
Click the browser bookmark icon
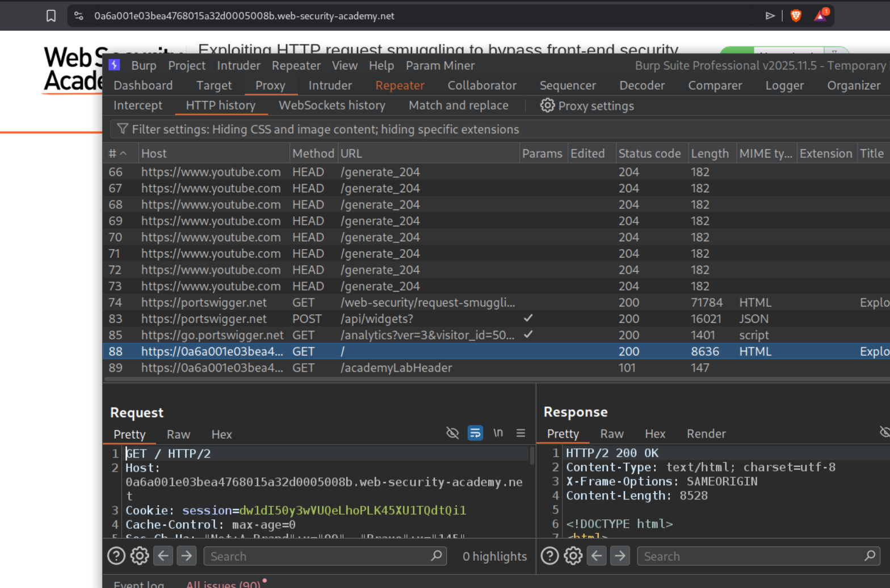51,16
